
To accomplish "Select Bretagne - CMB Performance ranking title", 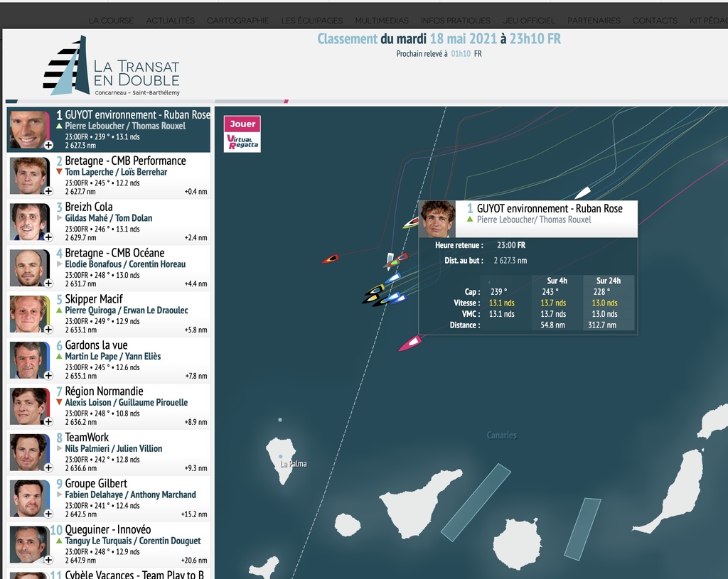I will pos(125,161).
